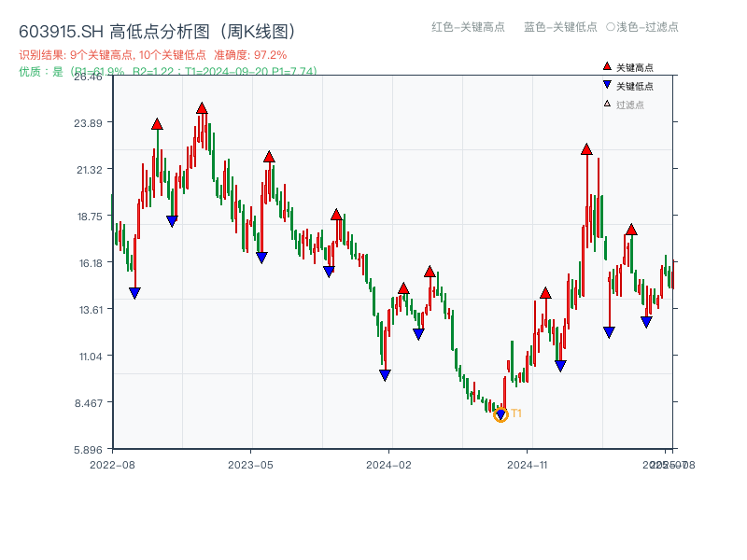
Task: Select the red key-high triangle at the 2025 rebound peak
Action: pyautogui.click(x=586, y=147)
